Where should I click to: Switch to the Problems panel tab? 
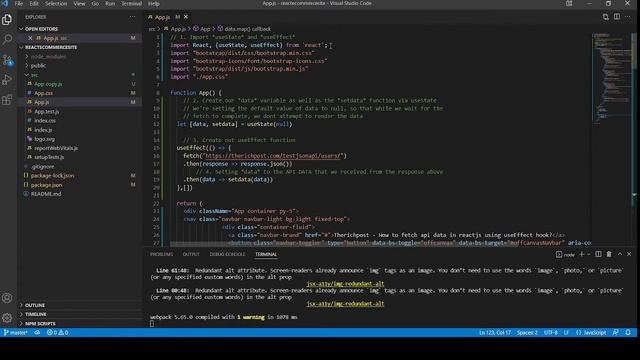(161, 254)
